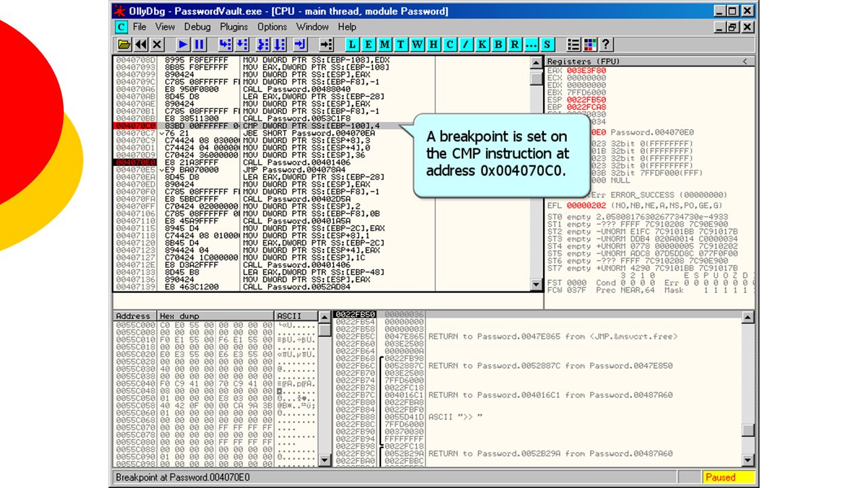Open the Window menu
This screenshot has width=868, height=488.
(x=313, y=27)
